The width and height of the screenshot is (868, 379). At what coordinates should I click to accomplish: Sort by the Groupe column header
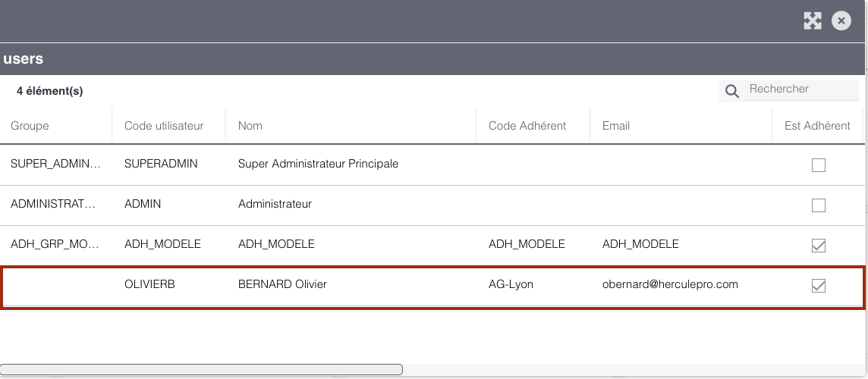pyautogui.click(x=30, y=126)
